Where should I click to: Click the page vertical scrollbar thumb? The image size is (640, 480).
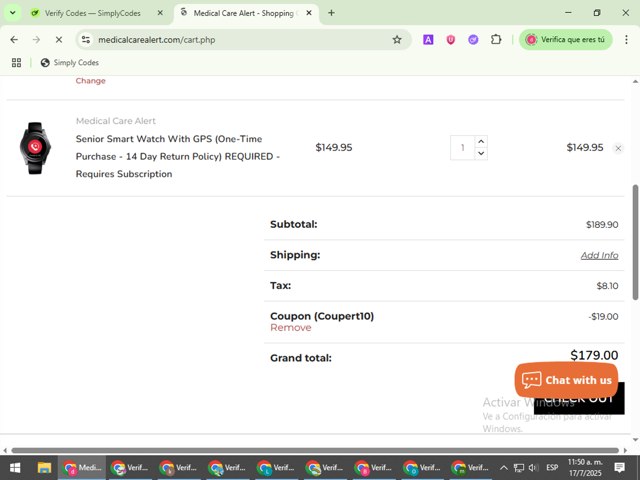(x=636, y=242)
